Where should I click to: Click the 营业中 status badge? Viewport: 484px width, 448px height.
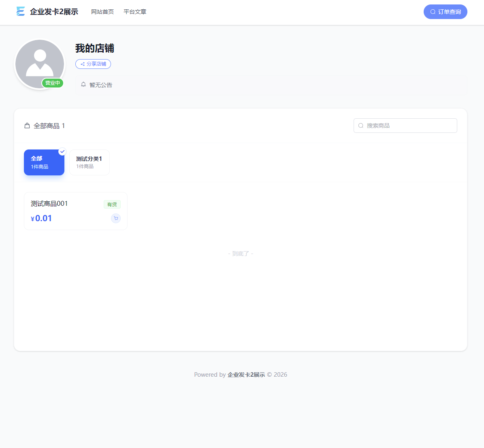click(53, 83)
